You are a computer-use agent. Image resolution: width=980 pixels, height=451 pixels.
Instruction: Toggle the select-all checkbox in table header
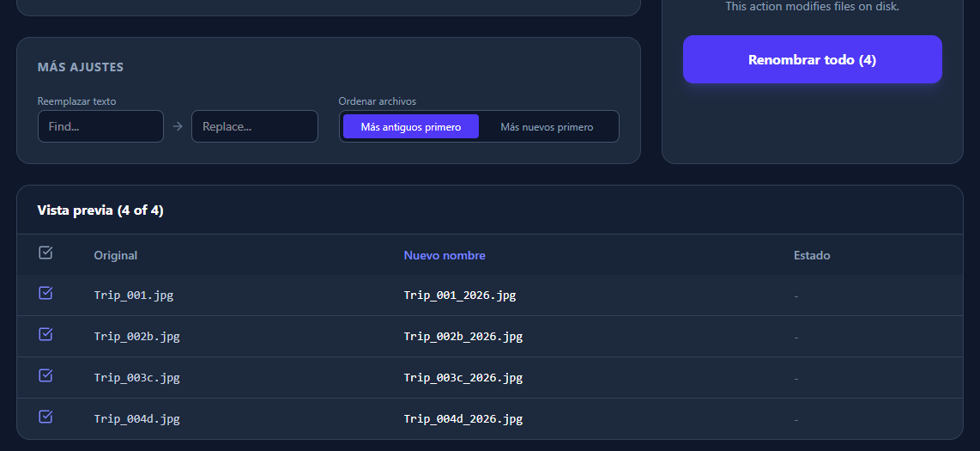tap(45, 253)
